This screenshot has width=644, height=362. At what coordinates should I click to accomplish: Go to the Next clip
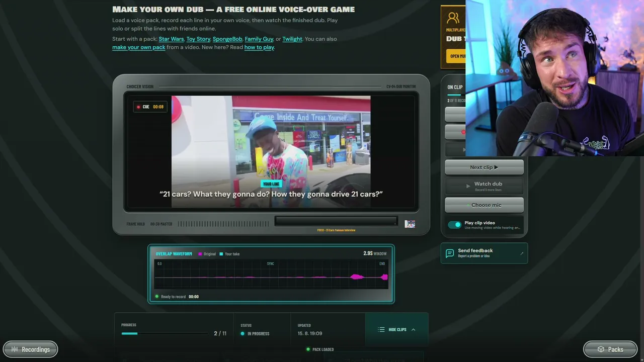click(484, 167)
